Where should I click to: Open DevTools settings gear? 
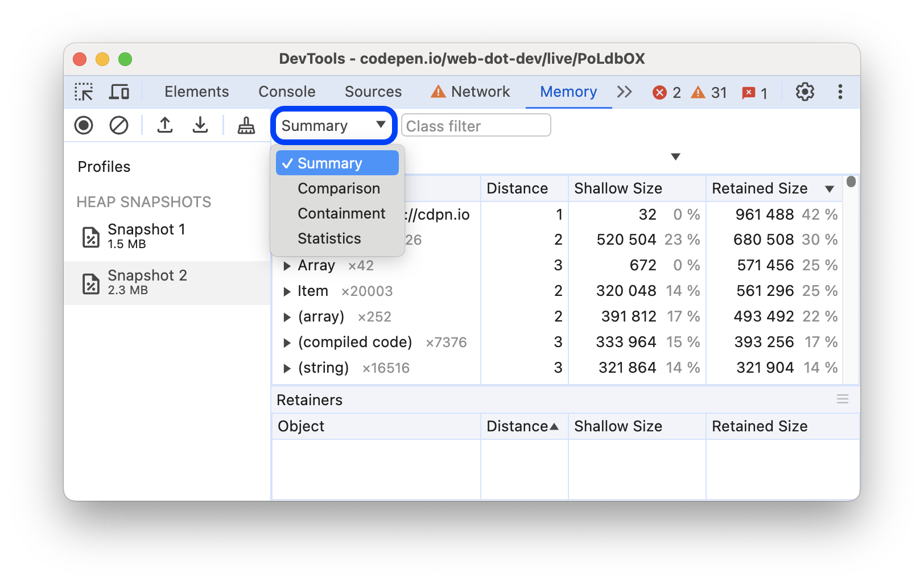(x=805, y=92)
